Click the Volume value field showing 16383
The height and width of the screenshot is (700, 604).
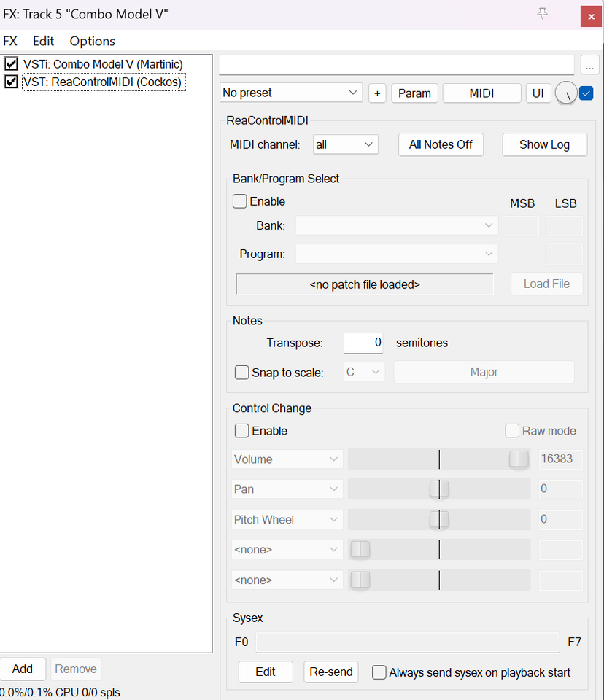pos(561,459)
